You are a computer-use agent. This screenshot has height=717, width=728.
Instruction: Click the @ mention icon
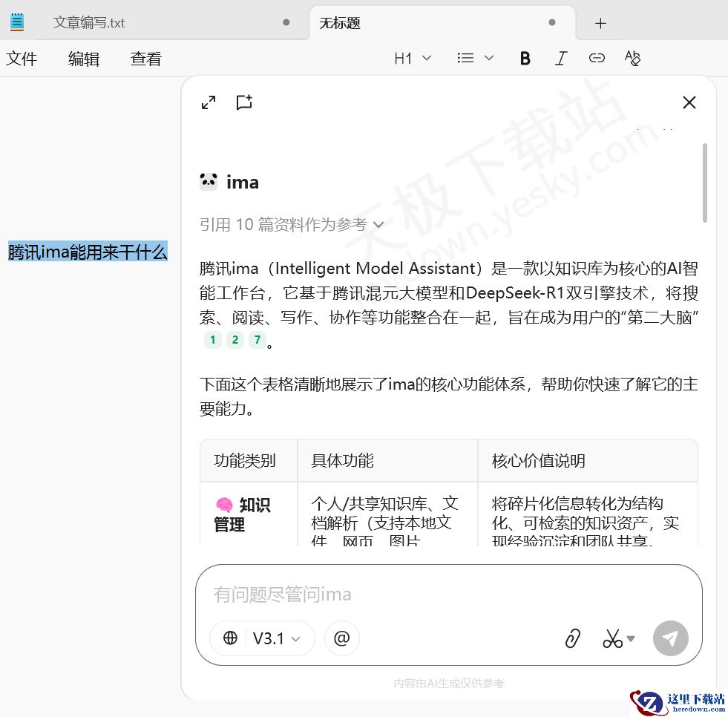[341, 638]
